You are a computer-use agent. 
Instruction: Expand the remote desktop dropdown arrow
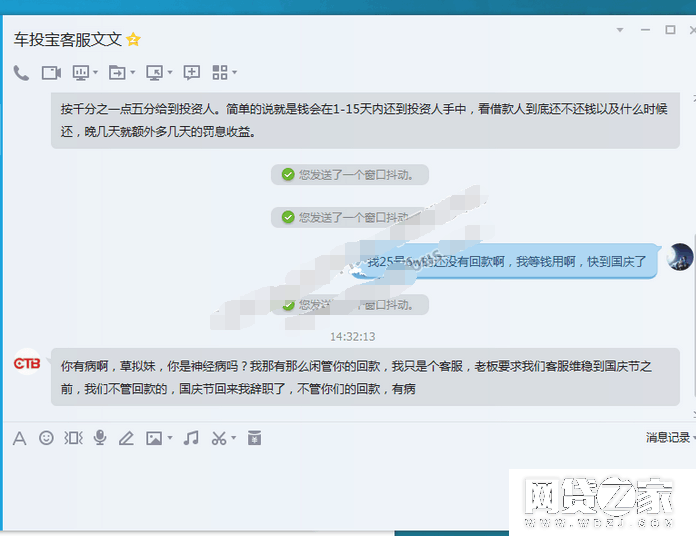pyautogui.click(x=170, y=72)
